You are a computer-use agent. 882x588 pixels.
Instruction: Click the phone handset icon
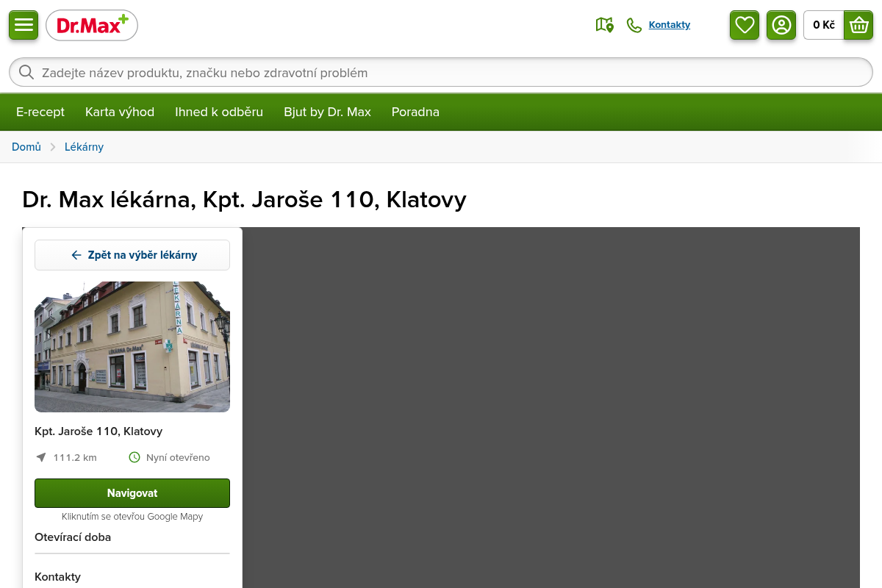pyautogui.click(x=634, y=25)
